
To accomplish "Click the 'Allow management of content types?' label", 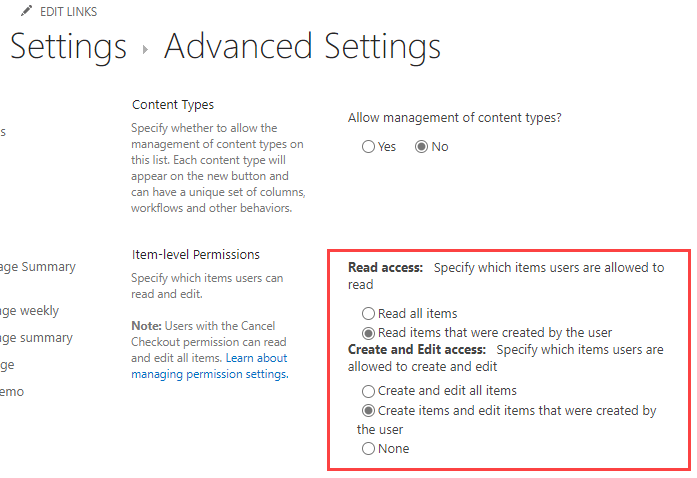I will tap(454, 118).
